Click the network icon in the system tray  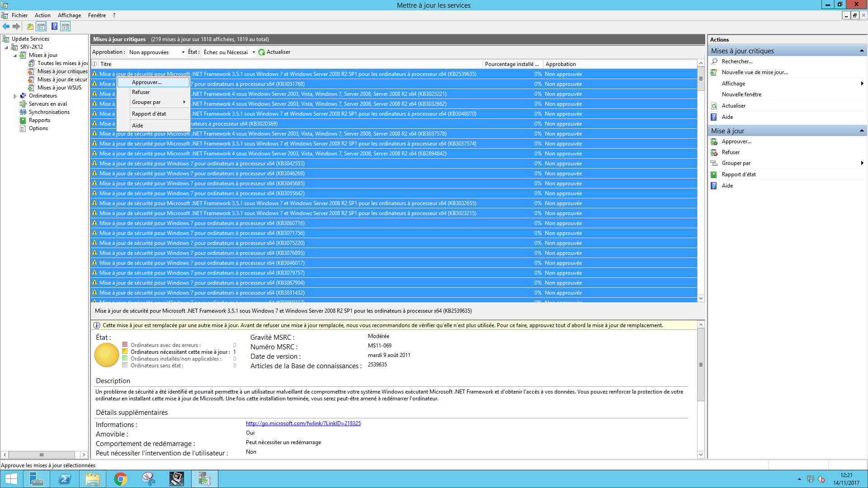pos(811,479)
